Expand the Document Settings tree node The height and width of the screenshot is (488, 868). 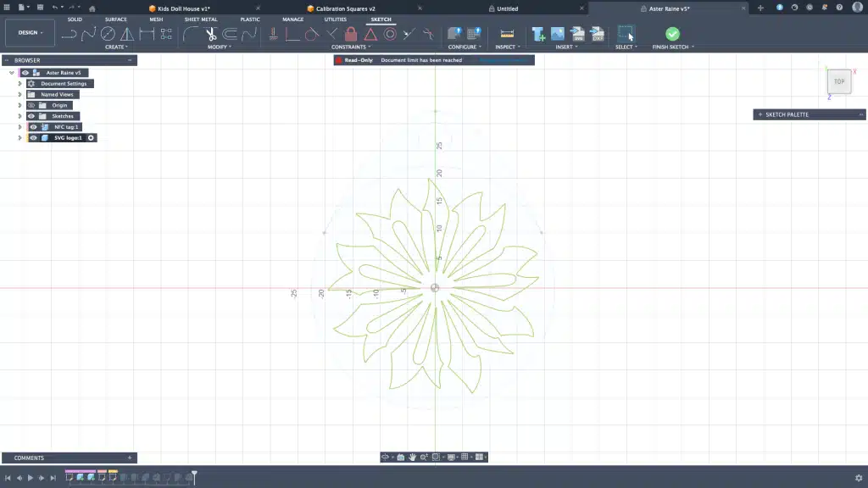[x=19, y=84]
